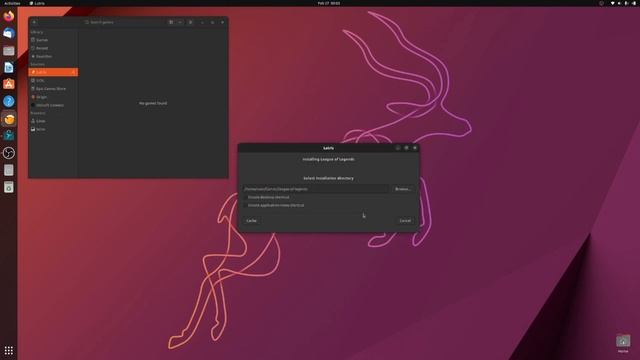Select Epic Games Store source

[53, 89]
